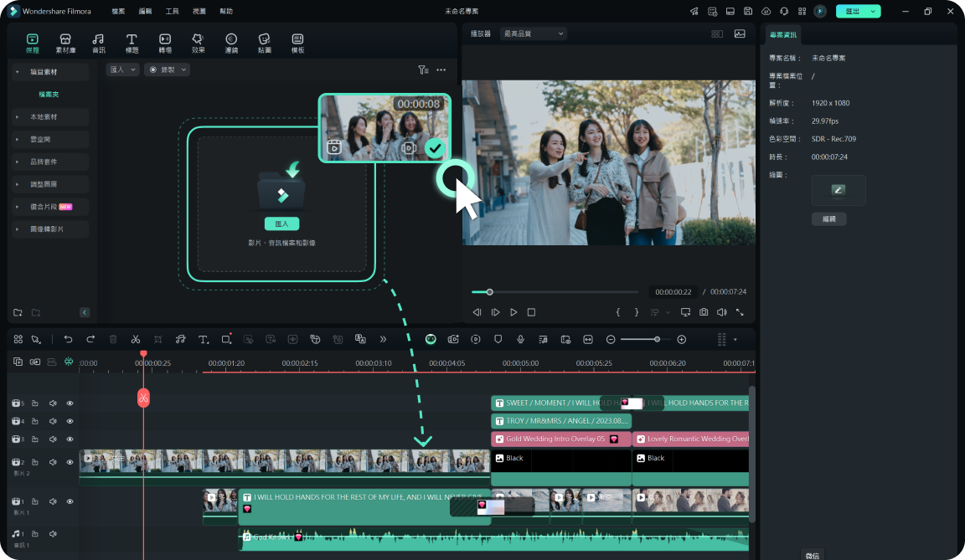Viewport: 965px width, 560px height.
Task: Open the media filter icon
Action: [423, 69]
